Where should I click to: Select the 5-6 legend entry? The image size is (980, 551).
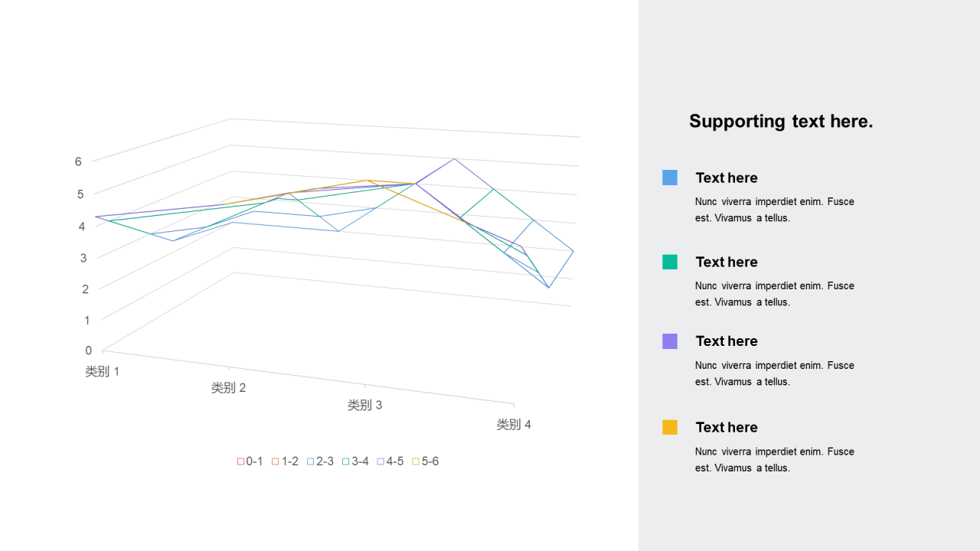click(x=426, y=461)
